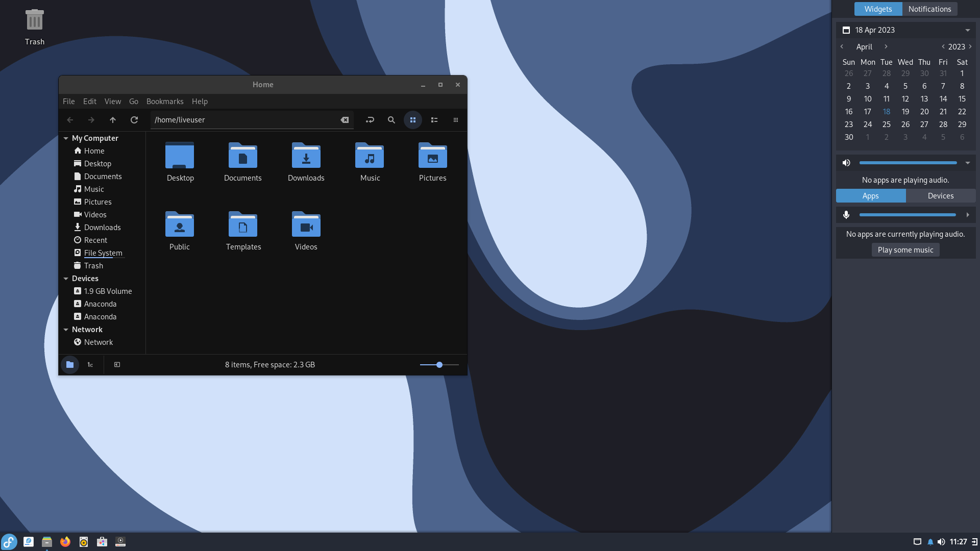Open the Go menu
This screenshot has width=980, height=551.
click(133, 101)
